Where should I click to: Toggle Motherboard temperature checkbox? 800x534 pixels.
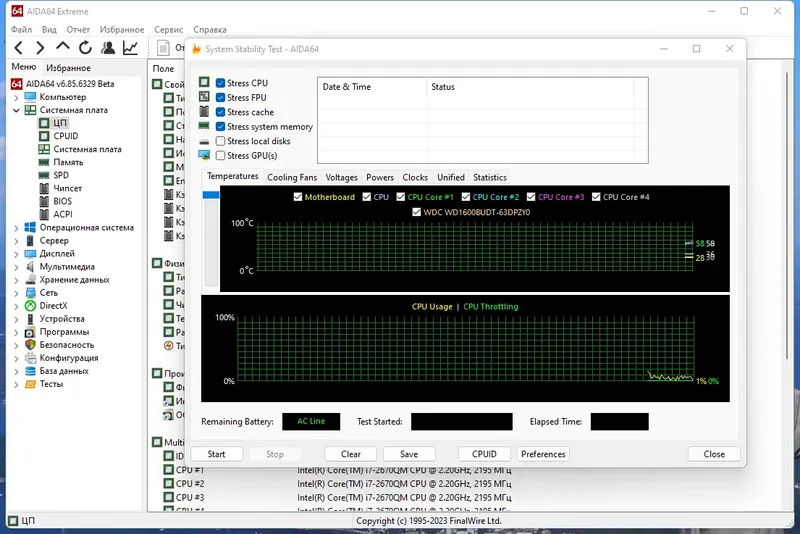tap(298, 197)
